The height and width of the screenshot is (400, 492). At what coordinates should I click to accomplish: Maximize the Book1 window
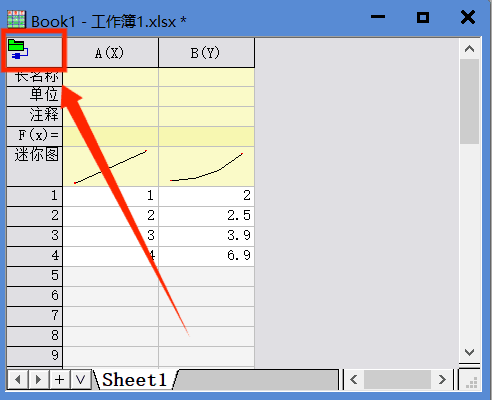(423, 17)
